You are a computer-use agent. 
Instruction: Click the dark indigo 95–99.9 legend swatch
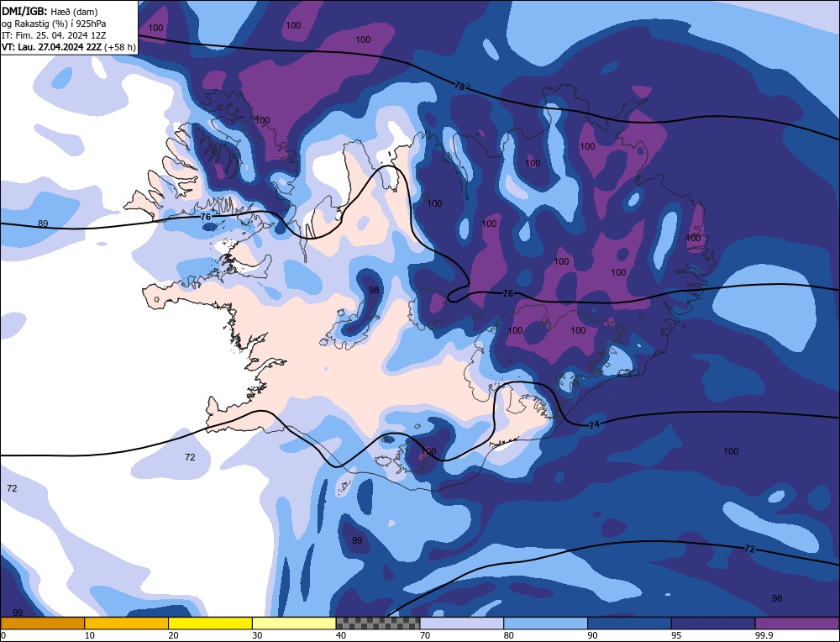(713, 623)
